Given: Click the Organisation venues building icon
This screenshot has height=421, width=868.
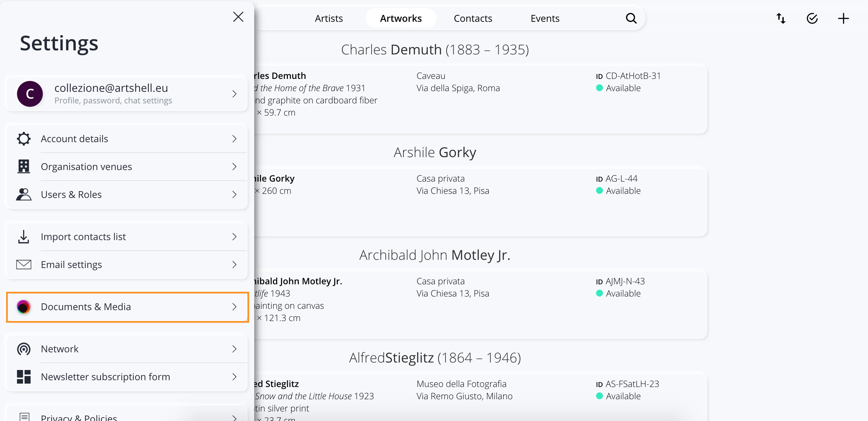Looking at the screenshot, I should coord(24,167).
